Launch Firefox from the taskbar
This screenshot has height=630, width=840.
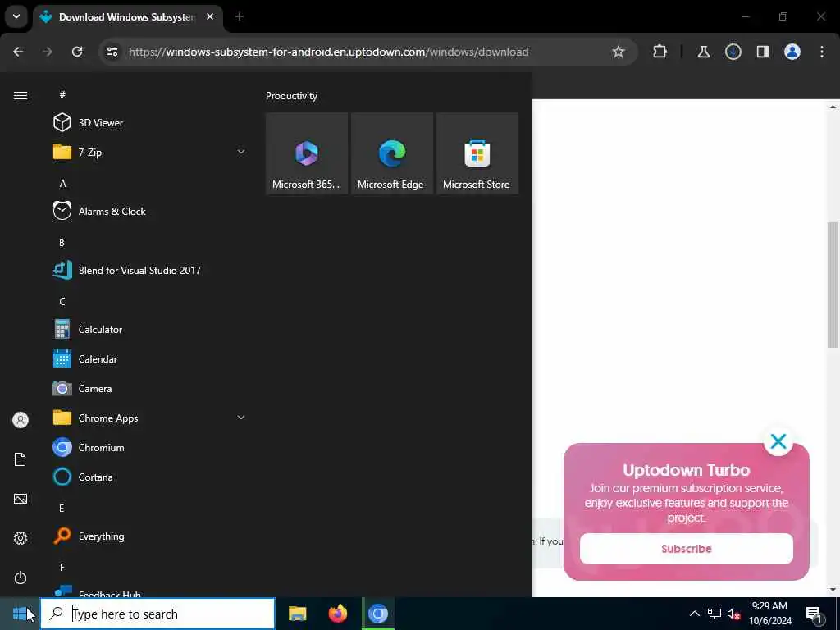[337, 614]
